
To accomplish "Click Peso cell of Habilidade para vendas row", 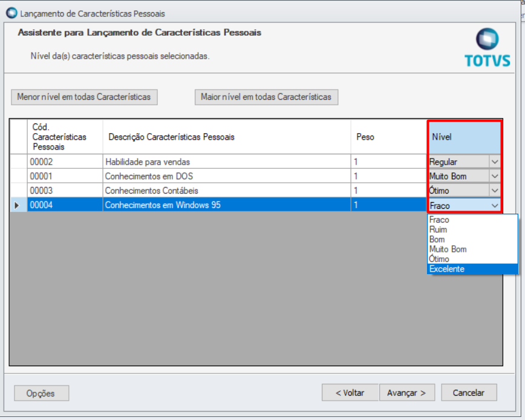I will click(x=389, y=162).
